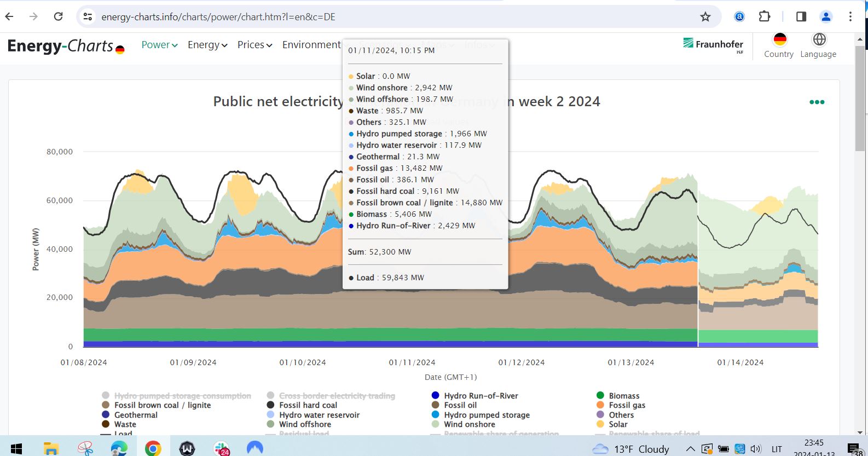Open the Chrome profile avatar
Viewport: 868px width, 456px height.
click(x=826, y=16)
